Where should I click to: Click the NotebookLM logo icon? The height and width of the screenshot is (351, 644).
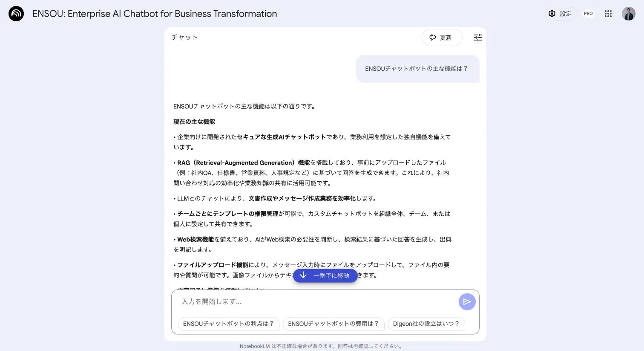[16, 14]
